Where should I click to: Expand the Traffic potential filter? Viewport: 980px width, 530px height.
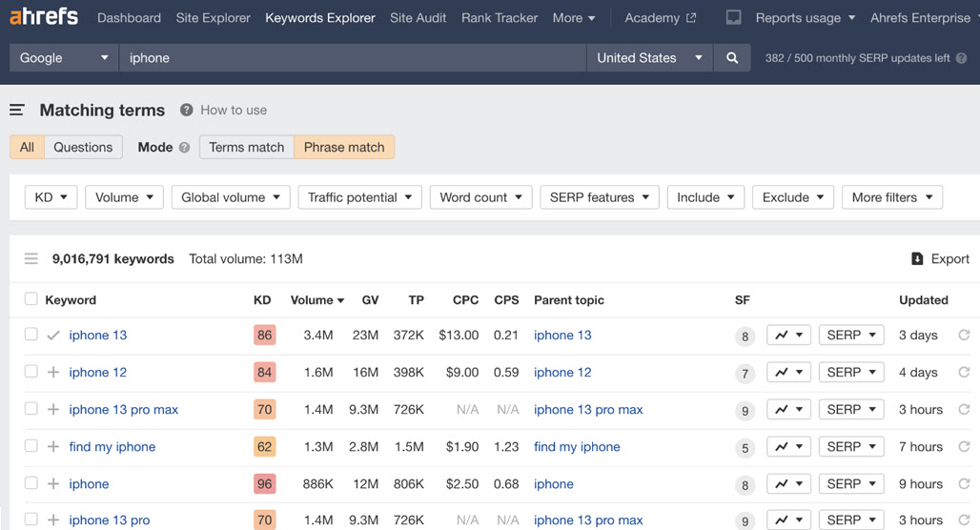pos(360,197)
